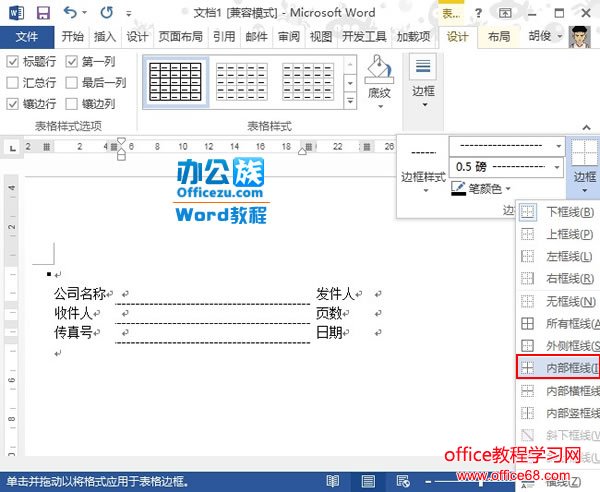This screenshot has width=600, height=492.
Task: Switch to the table tools 布局 tab
Action: click(499, 37)
